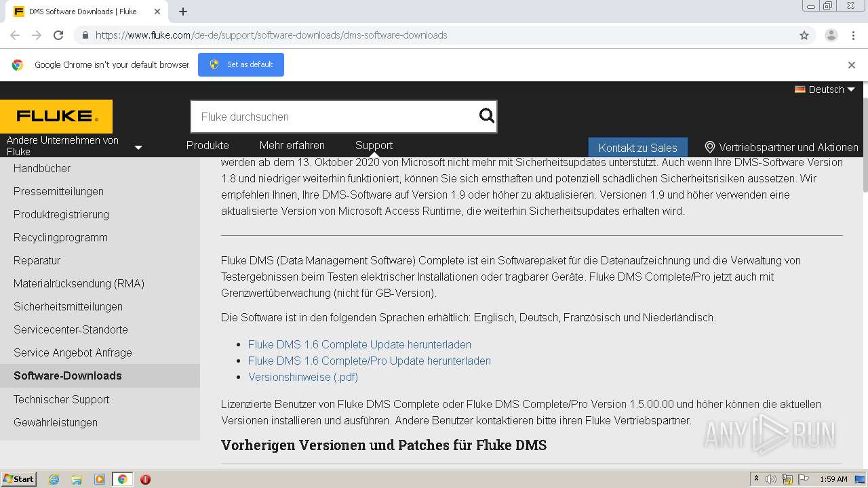
Task: Open media player from taskbar
Action: [x=100, y=479]
